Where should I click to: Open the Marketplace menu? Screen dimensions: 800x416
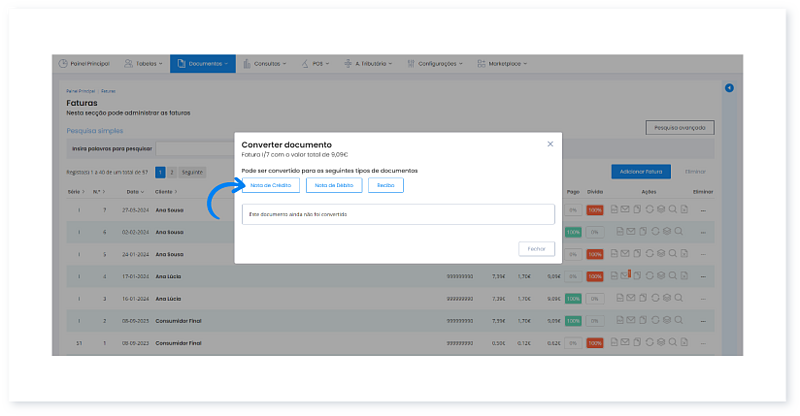coord(504,64)
